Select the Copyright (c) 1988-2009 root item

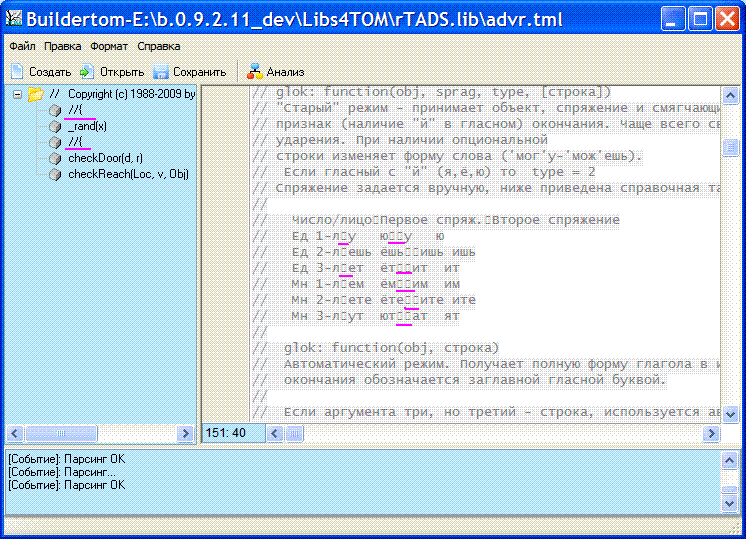pos(123,94)
